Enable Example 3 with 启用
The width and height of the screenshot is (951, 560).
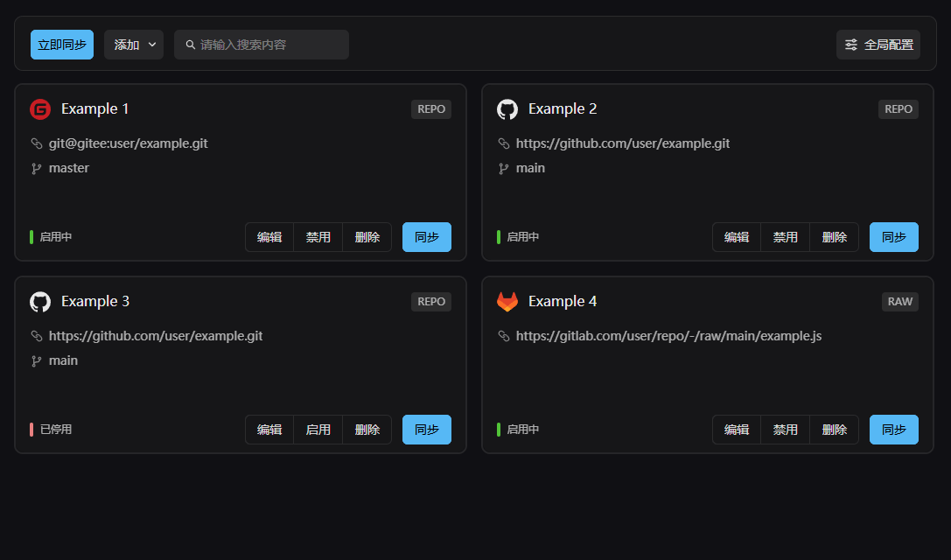(318, 430)
